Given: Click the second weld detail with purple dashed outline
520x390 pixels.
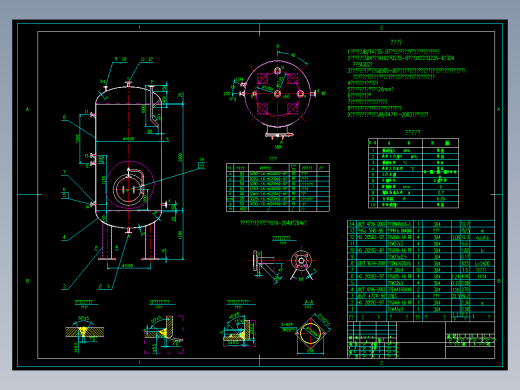Looking at the screenshot, I should 164,334.
